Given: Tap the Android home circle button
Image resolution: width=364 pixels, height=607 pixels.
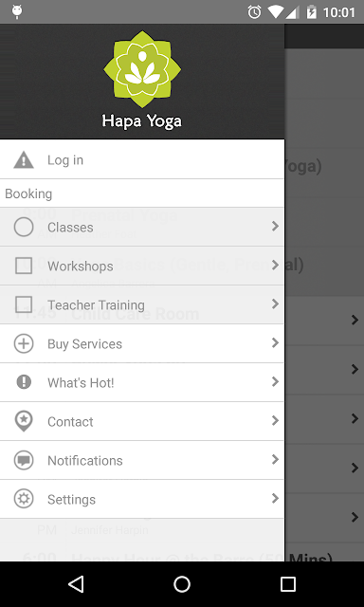Looking at the screenshot, I should click(x=182, y=584).
